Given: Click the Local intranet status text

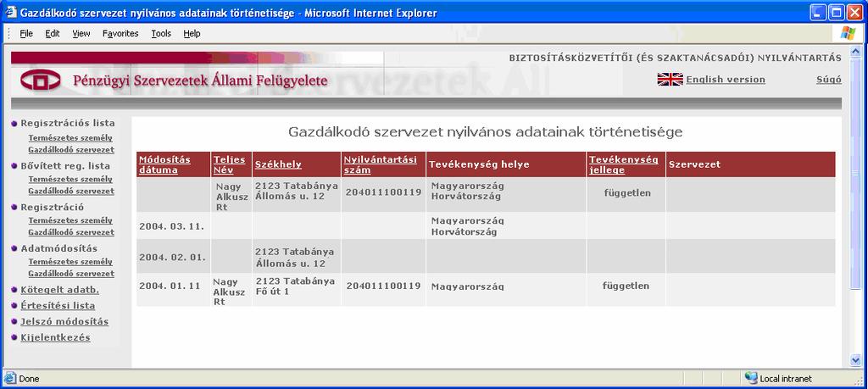Looking at the screenshot, I should (786, 379).
